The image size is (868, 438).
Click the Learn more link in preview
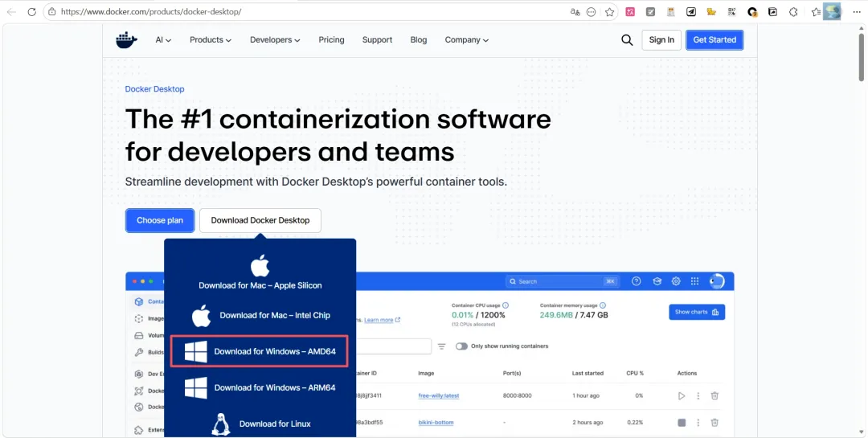382,320
